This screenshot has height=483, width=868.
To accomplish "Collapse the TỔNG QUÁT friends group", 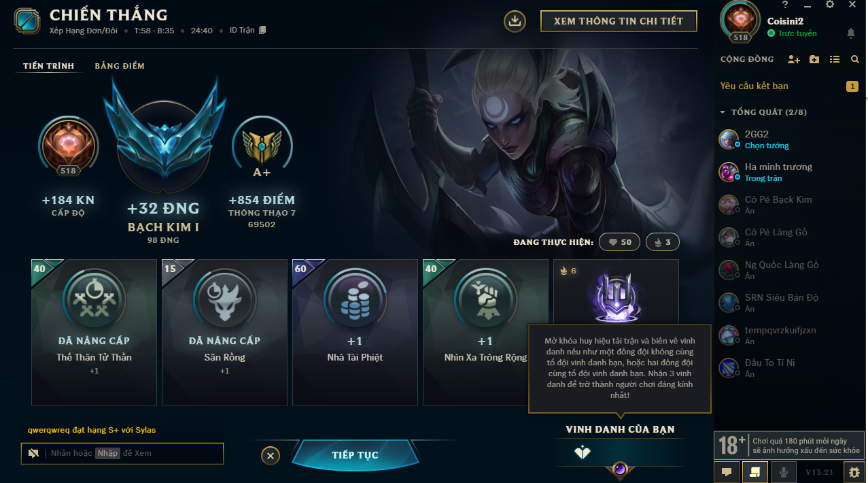I will tap(763, 112).
